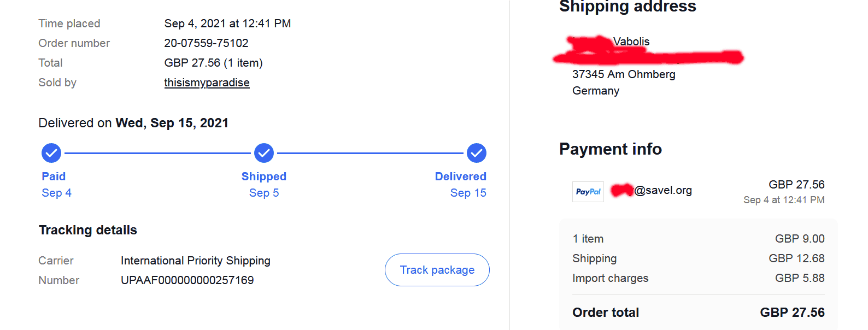Open seller thisismyparadise link
The width and height of the screenshot is (868, 330).
point(207,82)
